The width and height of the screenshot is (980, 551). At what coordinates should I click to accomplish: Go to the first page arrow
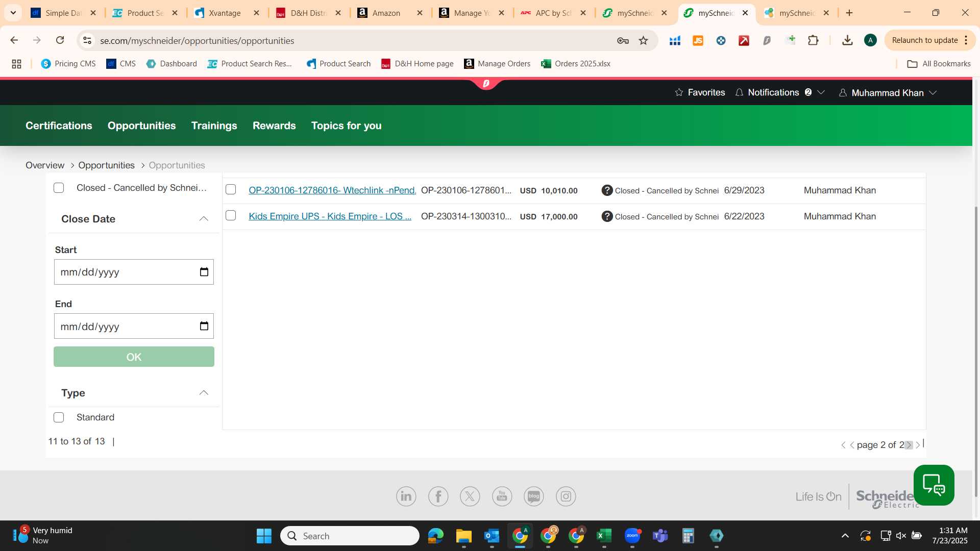click(843, 445)
